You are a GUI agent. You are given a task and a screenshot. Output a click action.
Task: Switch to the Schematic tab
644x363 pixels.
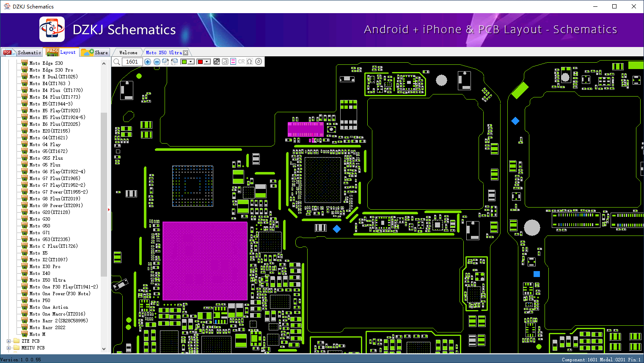[x=22, y=52]
